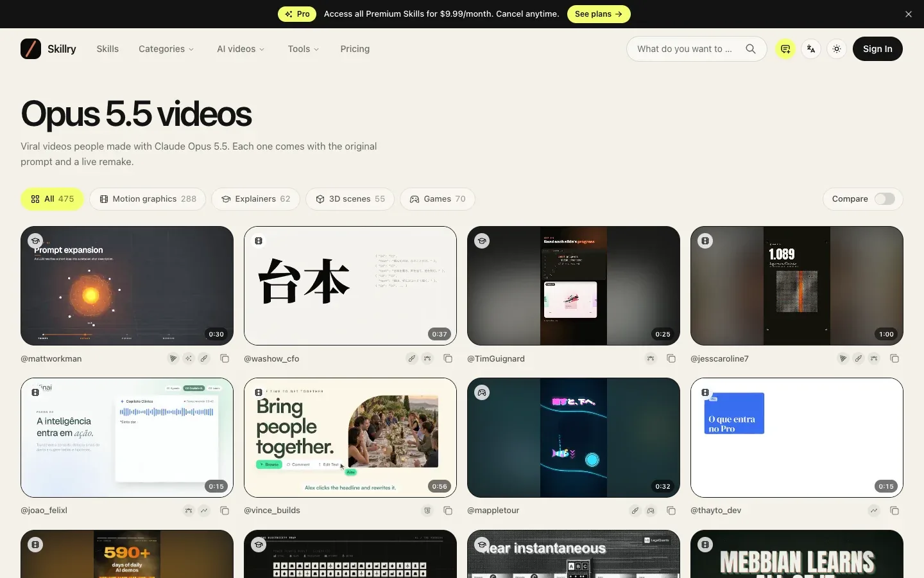
Task: Expand the AI videos dropdown
Action: pyautogui.click(x=241, y=49)
